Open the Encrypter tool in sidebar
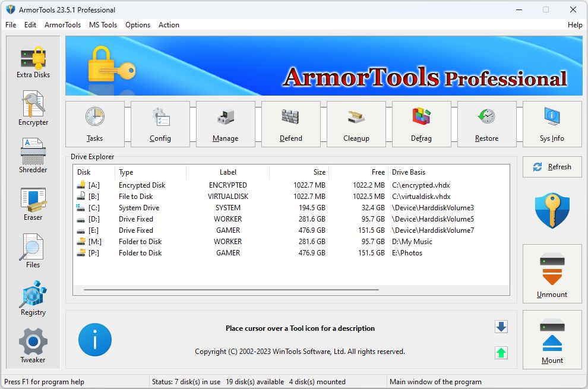588x389 pixels. 33,109
